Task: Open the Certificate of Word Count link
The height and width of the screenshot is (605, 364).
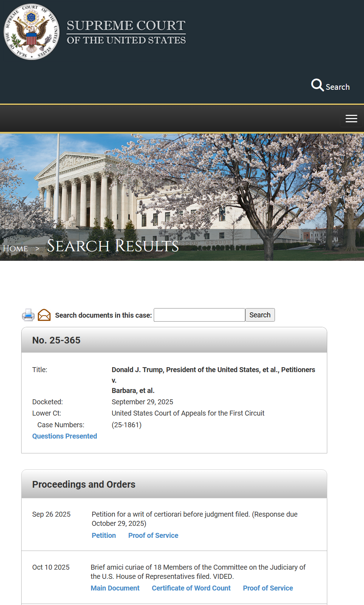Action: pos(191,588)
